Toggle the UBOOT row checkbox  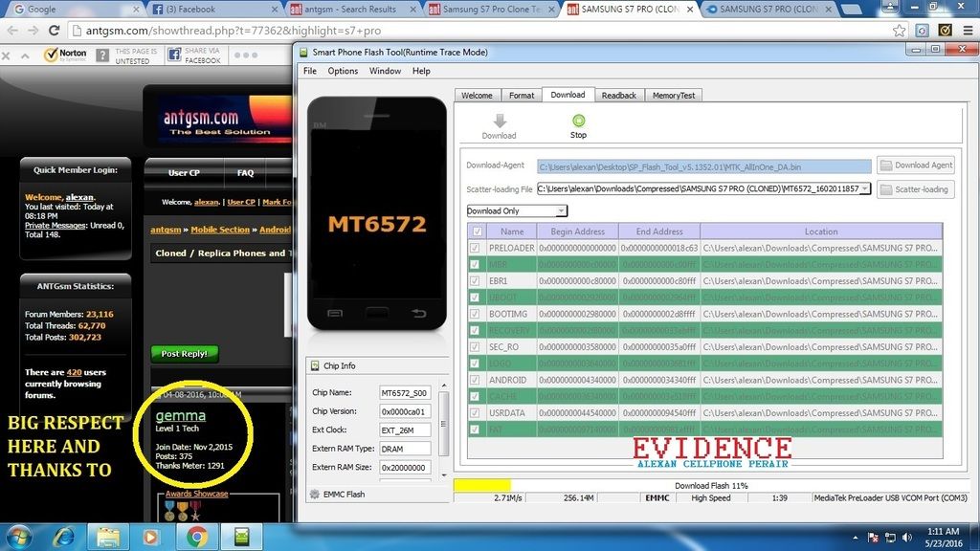[x=475, y=298]
